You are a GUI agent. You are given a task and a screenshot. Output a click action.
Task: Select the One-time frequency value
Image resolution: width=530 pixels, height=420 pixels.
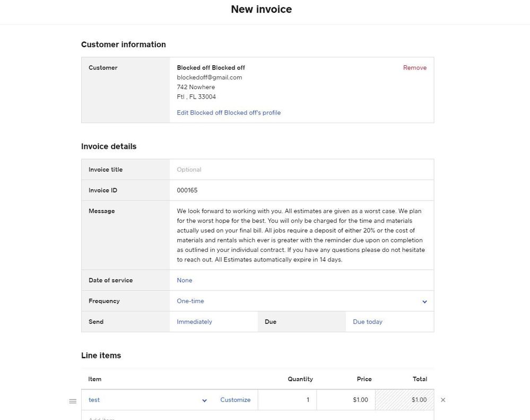(190, 301)
